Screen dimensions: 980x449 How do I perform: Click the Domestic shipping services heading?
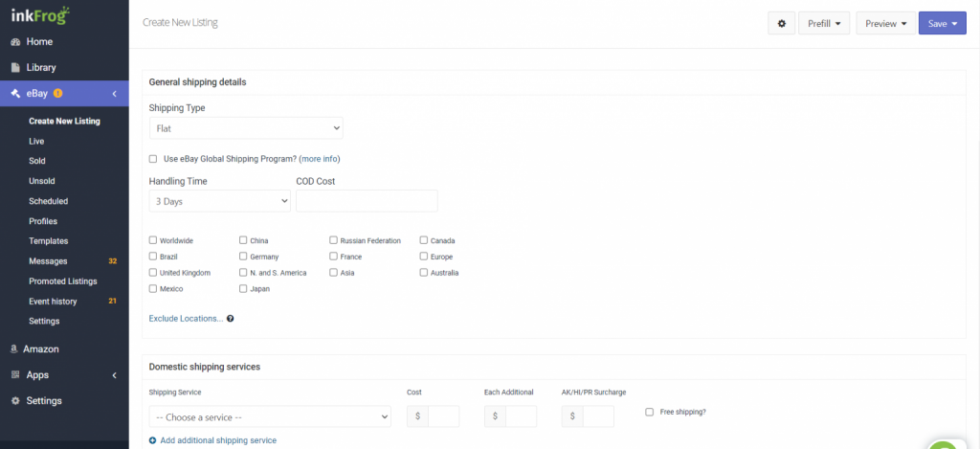(x=205, y=367)
